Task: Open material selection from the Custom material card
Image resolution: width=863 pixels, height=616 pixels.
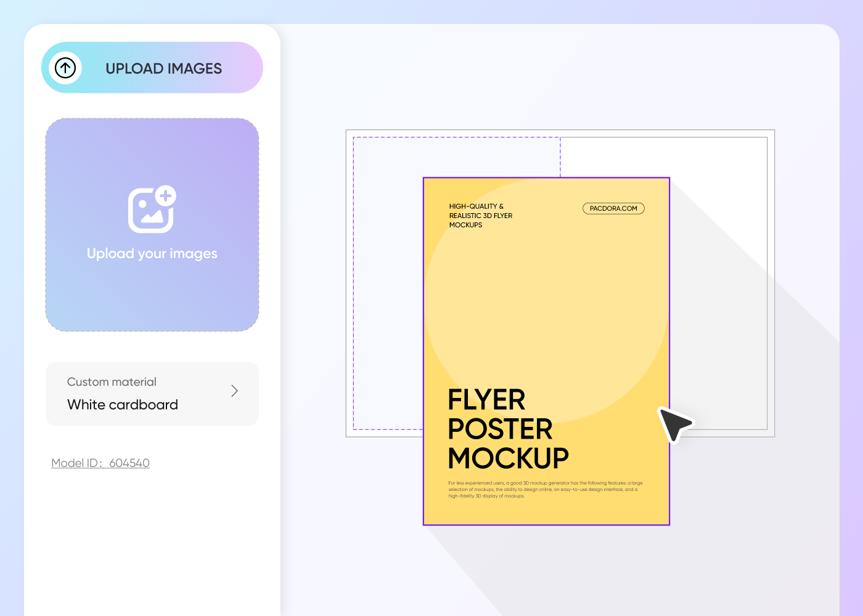Action: click(152, 394)
